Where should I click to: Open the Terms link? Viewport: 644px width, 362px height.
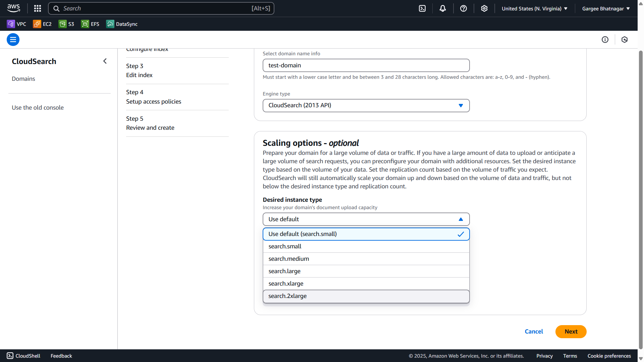coord(570,356)
